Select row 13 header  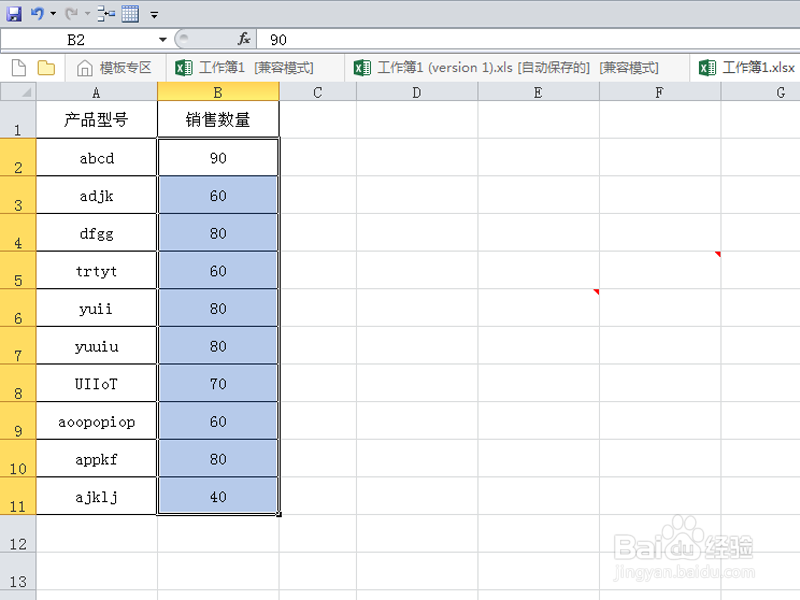18,571
